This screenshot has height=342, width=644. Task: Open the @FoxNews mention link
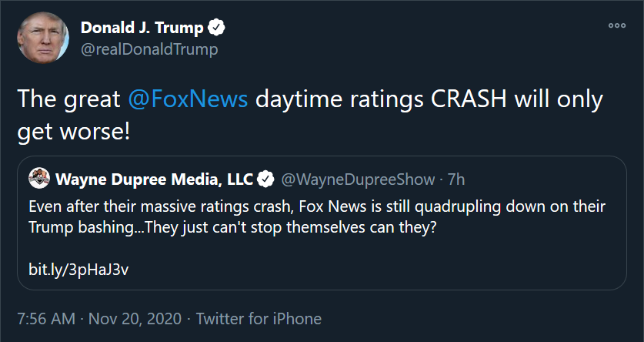[188, 99]
